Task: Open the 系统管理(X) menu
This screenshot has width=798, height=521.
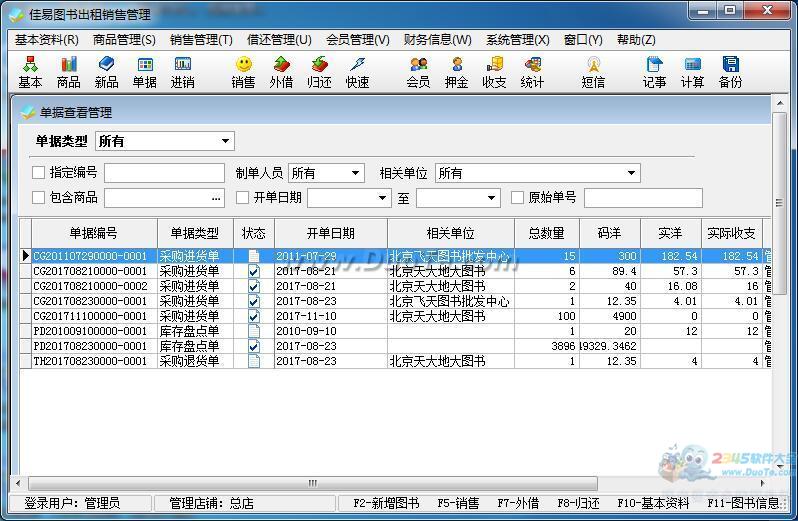Action: (x=518, y=40)
